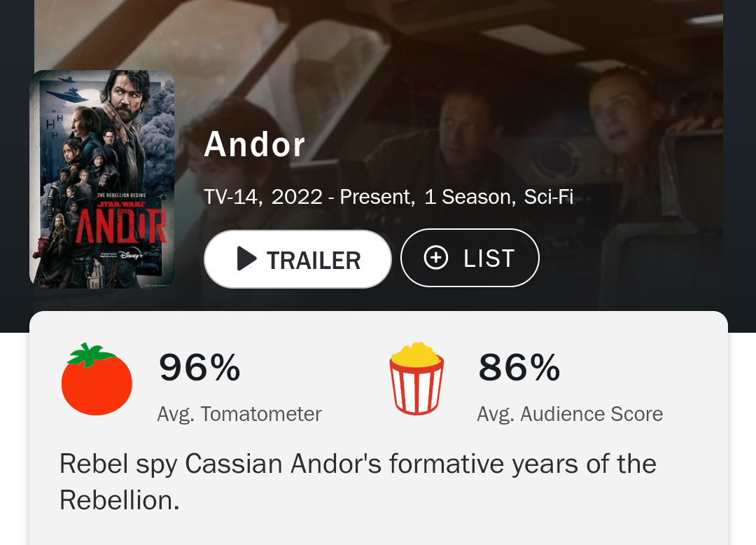Click the Rebel spy synopsis text
756x545 pixels.
(x=358, y=482)
